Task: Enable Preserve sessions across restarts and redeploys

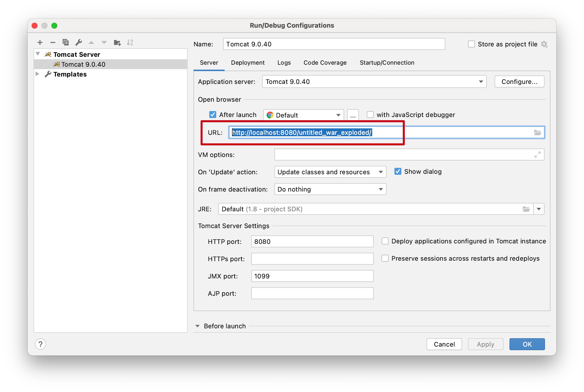Action: (x=385, y=258)
